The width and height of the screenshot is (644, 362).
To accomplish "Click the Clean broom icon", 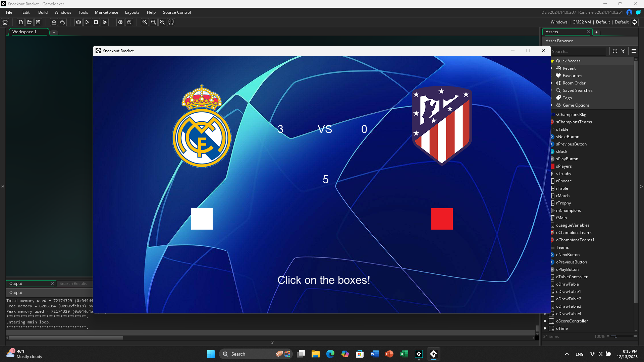I will pyautogui.click(x=105, y=22).
